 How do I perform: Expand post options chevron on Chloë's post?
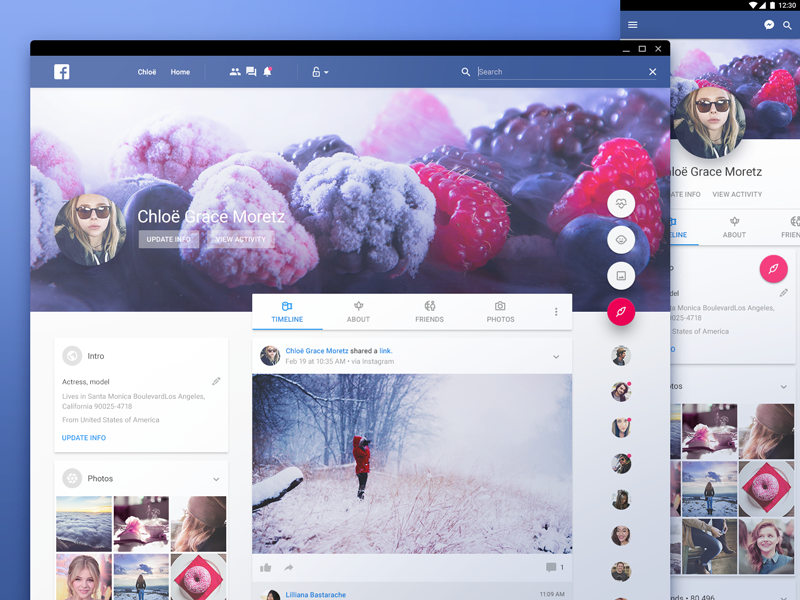[x=556, y=357]
